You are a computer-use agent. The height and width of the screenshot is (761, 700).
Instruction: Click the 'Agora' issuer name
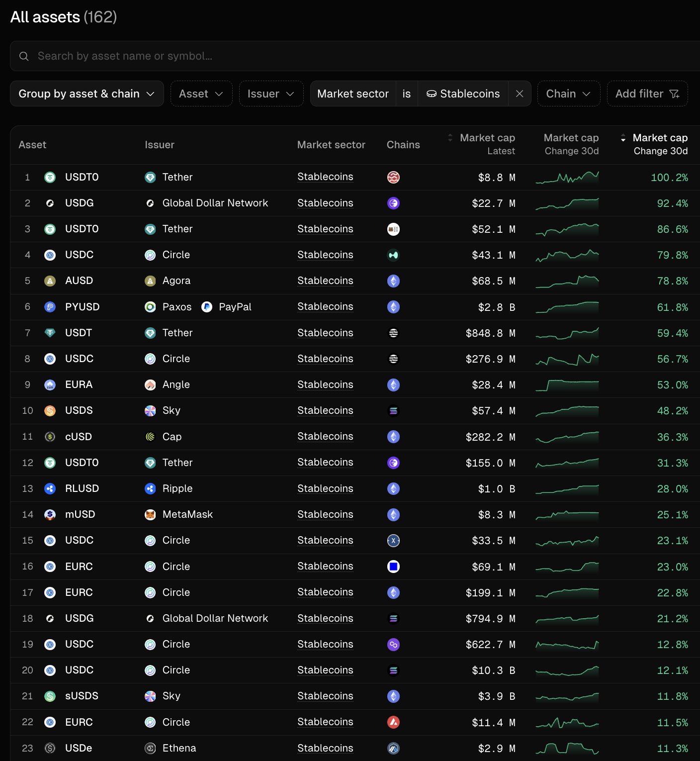tap(176, 281)
